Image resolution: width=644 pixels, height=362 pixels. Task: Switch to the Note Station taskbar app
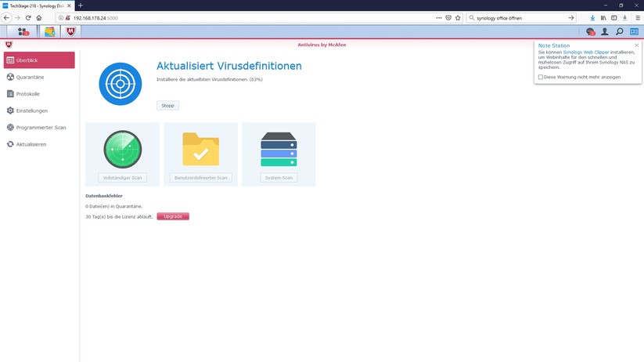tap(49, 31)
